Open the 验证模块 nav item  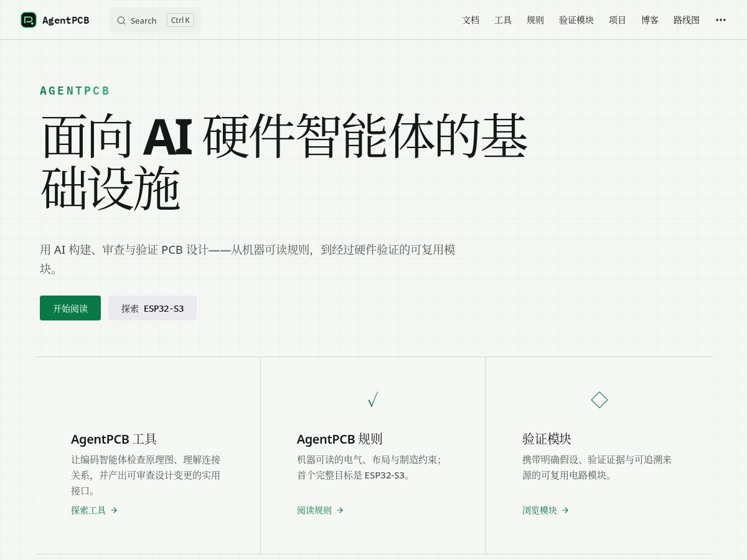576,20
